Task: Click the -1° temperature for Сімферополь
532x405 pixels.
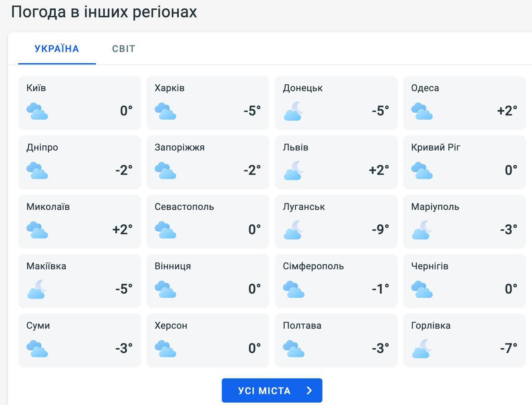Action: 381,289
